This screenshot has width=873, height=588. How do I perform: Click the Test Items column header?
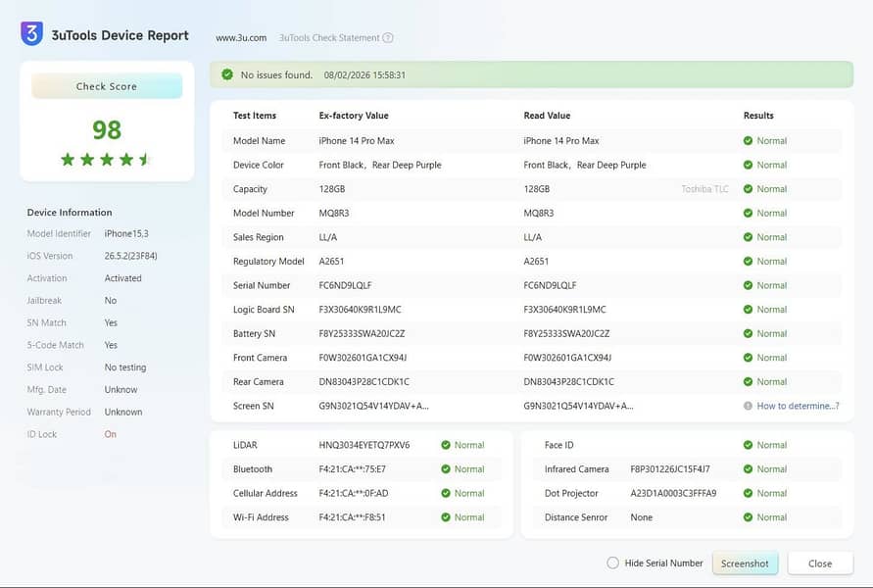pos(255,116)
